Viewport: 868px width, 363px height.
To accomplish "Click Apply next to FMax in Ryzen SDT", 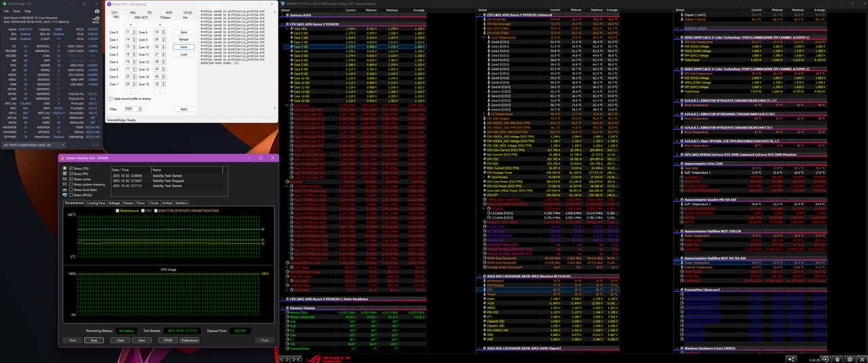I will pos(184,109).
